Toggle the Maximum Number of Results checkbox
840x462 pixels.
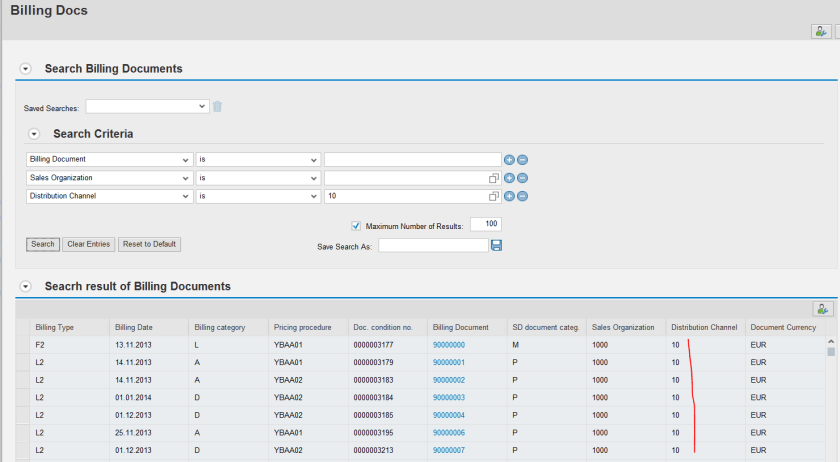point(357,226)
